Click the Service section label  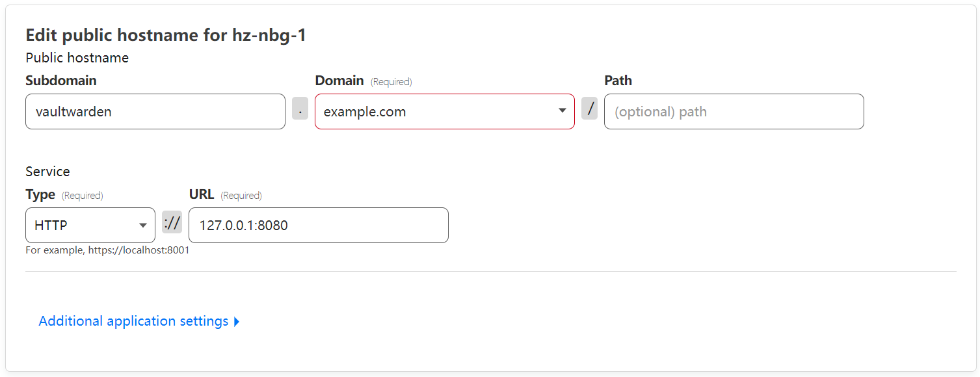point(47,172)
